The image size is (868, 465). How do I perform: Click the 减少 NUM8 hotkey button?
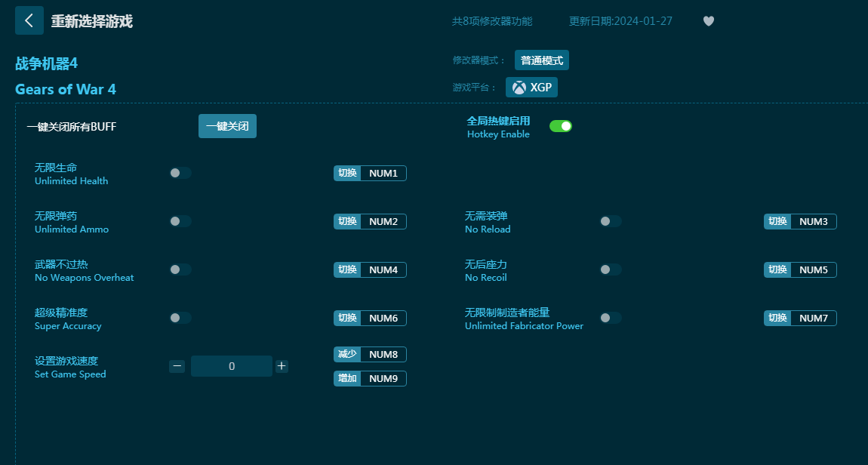(x=370, y=354)
